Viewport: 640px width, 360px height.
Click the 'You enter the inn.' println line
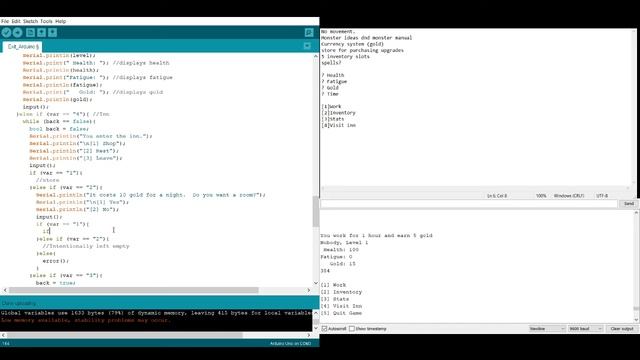91,136
